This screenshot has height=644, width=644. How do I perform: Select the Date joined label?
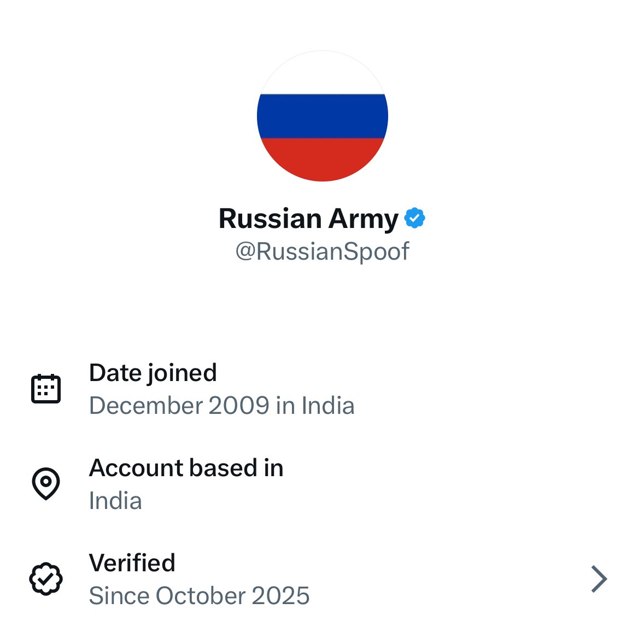[x=153, y=373]
